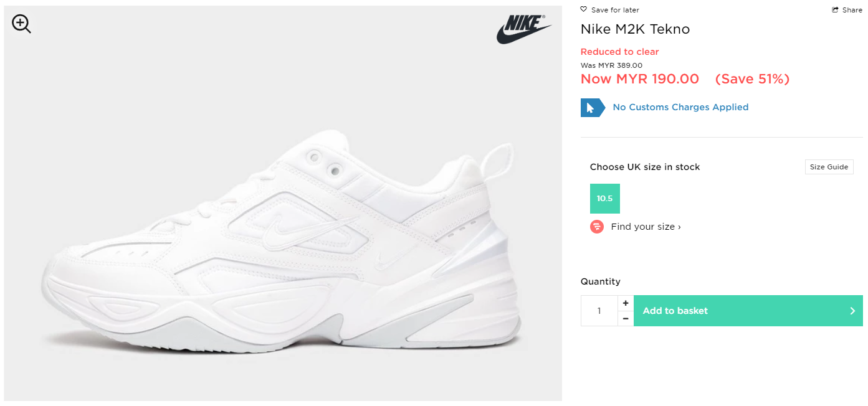Click the Nike swoosh logo

coord(523,29)
